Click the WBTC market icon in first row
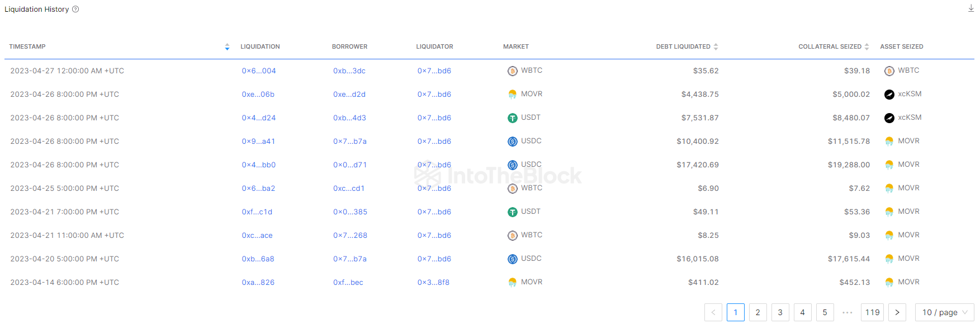The width and height of the screenshot is (980, 328). 512,71
